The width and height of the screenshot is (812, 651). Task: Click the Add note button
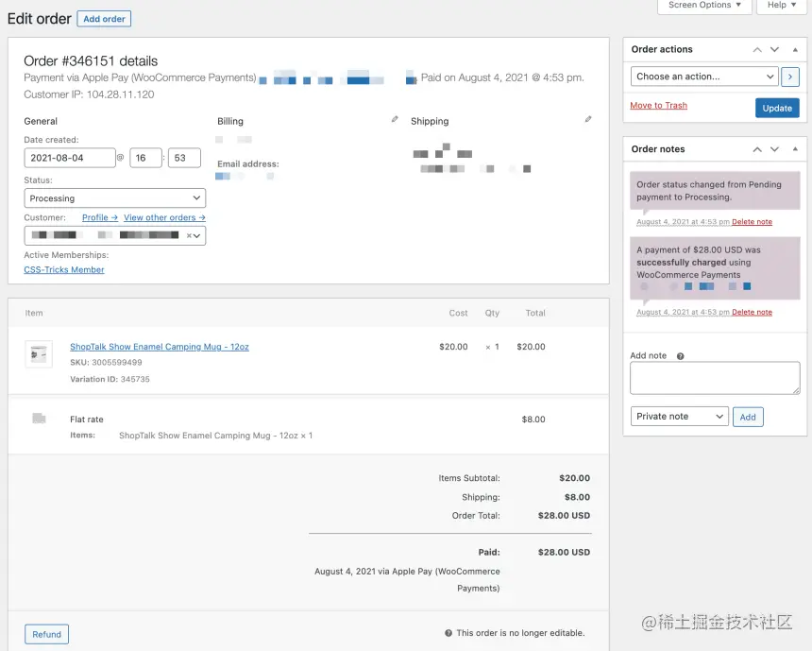pos(748,417)
